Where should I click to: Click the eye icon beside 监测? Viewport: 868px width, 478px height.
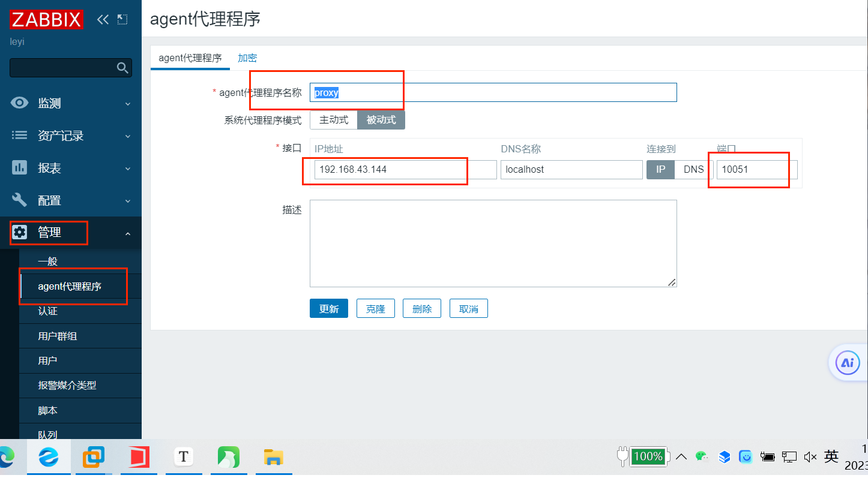click(x=20, y=103)
